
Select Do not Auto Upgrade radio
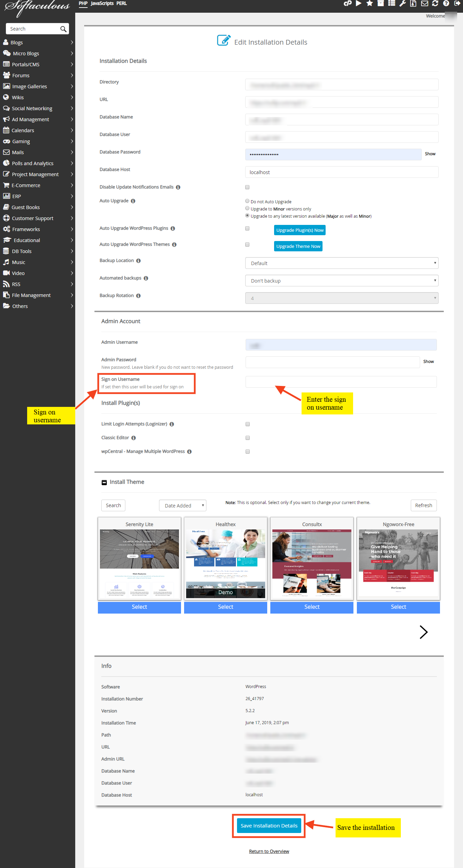pos(247,201)
